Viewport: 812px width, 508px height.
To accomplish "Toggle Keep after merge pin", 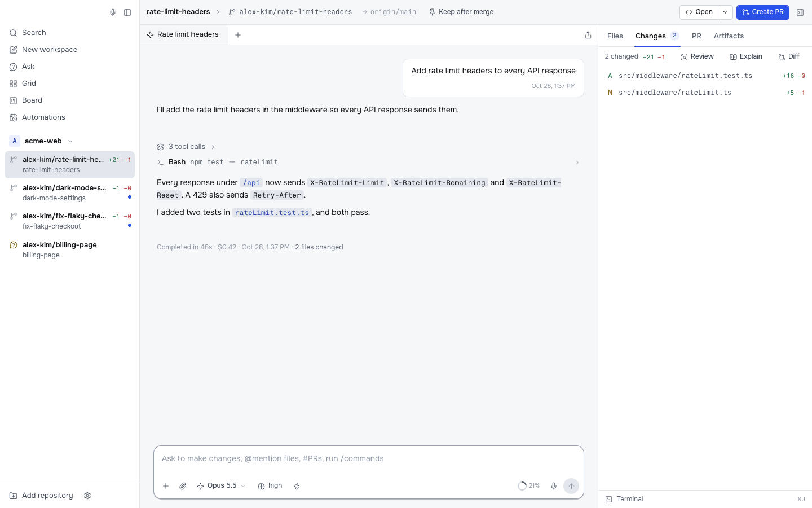I will 461,12.
